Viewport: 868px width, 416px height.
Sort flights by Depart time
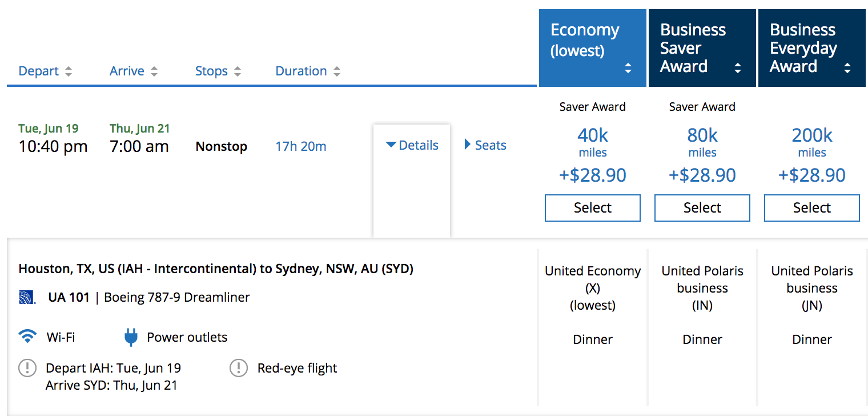tap(45, 71)
